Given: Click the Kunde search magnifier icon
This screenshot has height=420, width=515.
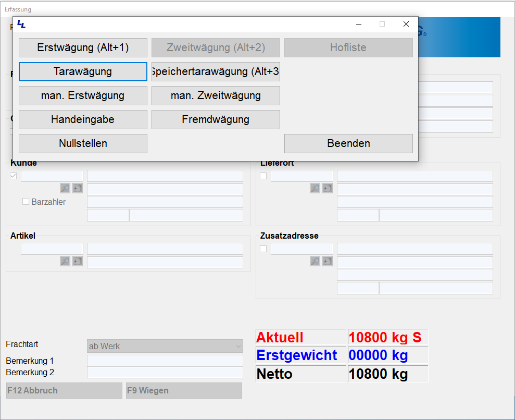Looking at the screenshot, I should tap(65, 188).
